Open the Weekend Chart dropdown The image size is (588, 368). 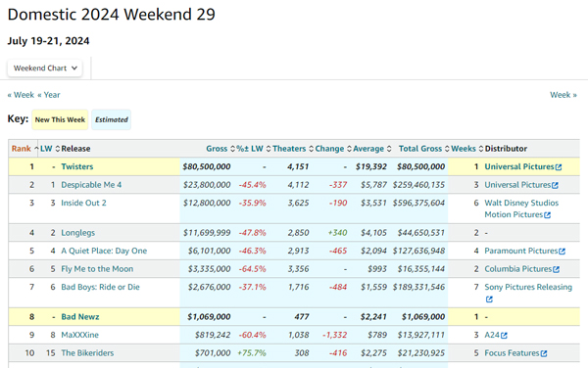coord(45,69)
